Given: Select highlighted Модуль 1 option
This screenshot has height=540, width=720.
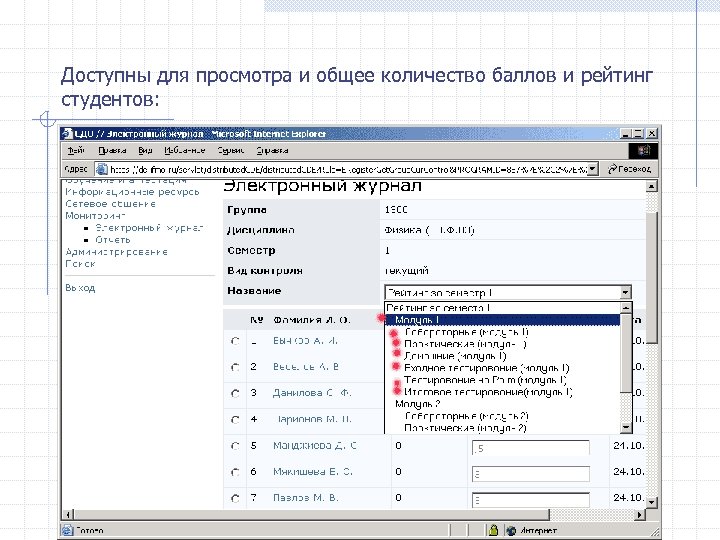Looking at the screenshot, I should pos(503,320).
